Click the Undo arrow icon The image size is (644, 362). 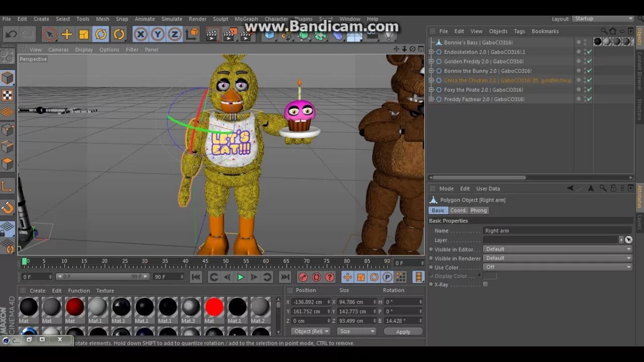pyautogui.click(x=11, y=34)
